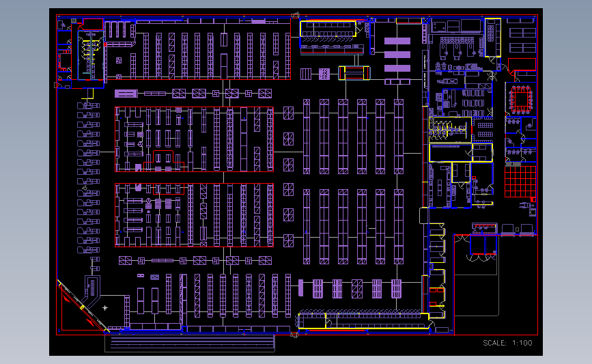Click the topmost solid purple rectangle
The height and width of the screenshot is (364, 592).
point(397,41)
